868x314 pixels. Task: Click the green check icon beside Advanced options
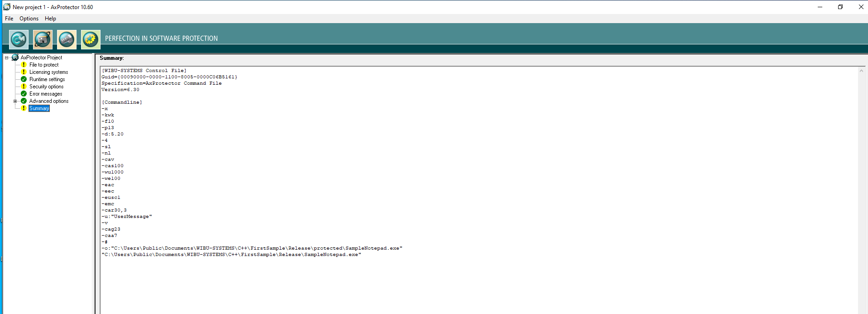24,101
